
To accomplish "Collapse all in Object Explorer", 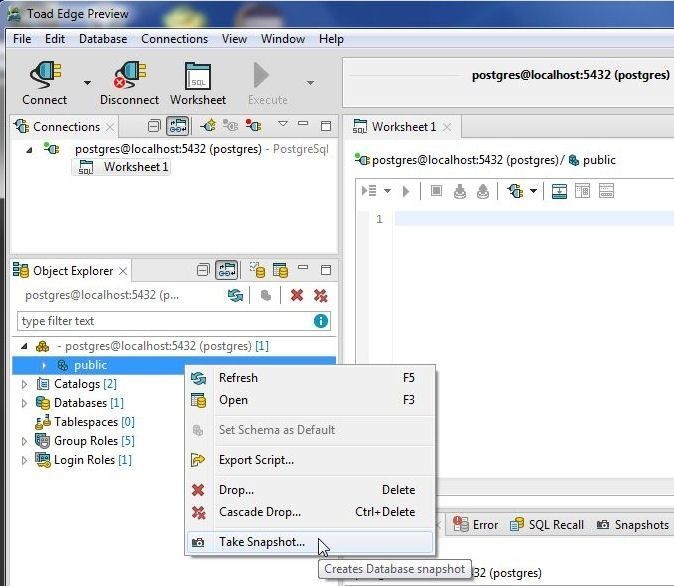I will [x=203, y=270].
